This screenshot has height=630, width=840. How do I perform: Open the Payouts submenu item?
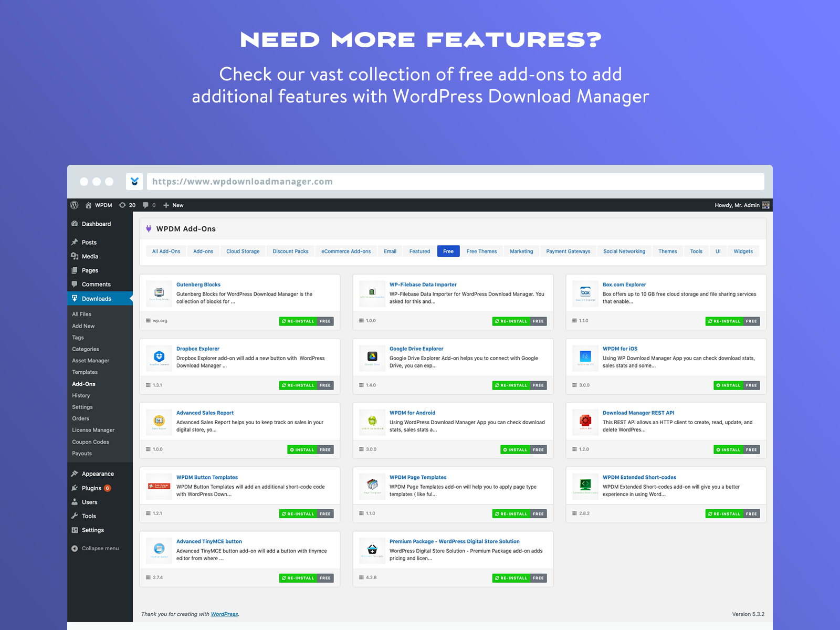coord(82,454)
